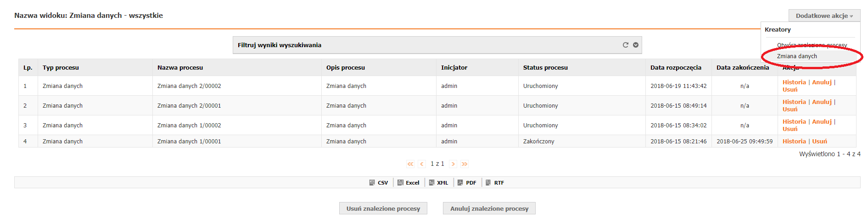Jump to last page of results
868x224 pixels.
point(465,164)
